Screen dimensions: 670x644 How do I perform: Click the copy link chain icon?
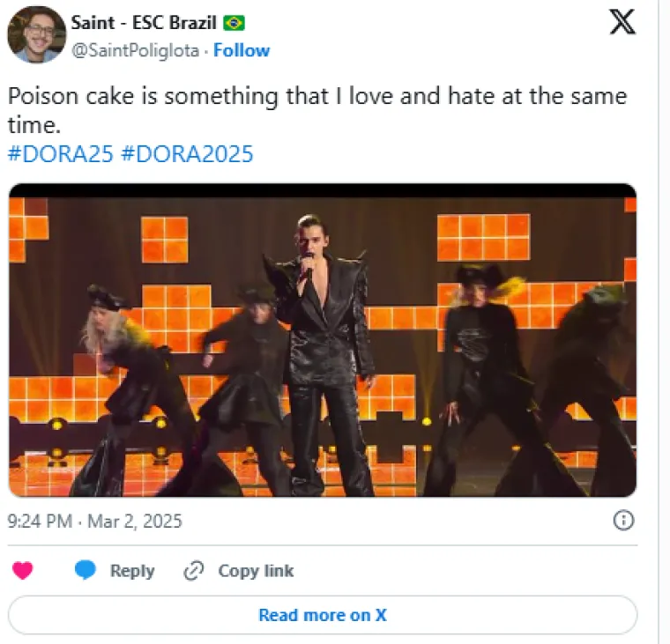(x=193, y=571)
